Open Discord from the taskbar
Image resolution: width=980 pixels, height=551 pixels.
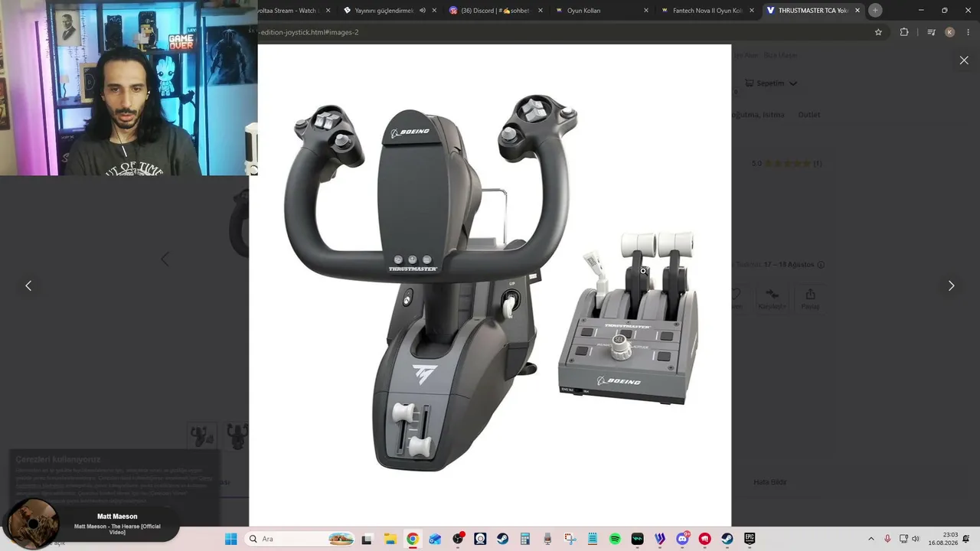coord(682,539)
